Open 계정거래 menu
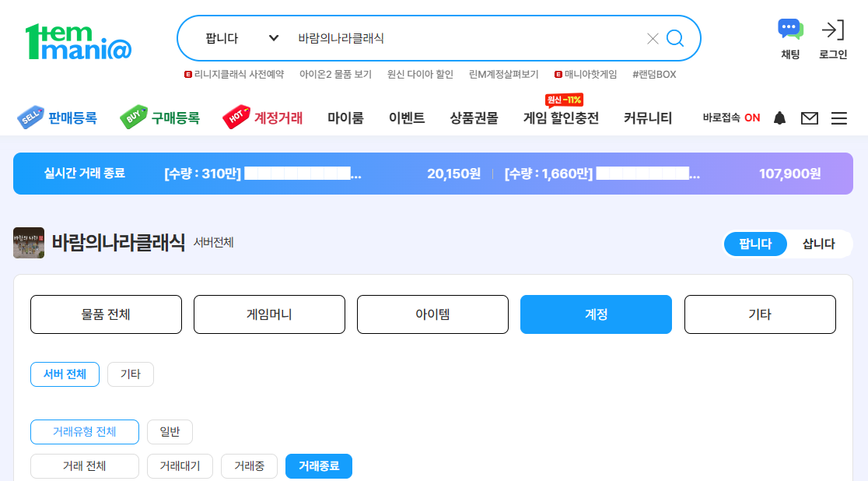This screenshot has height=481, width=868. pos(278,118)
